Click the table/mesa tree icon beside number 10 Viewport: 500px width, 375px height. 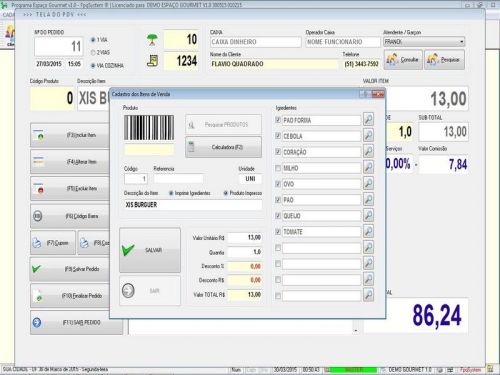(152, 40)
